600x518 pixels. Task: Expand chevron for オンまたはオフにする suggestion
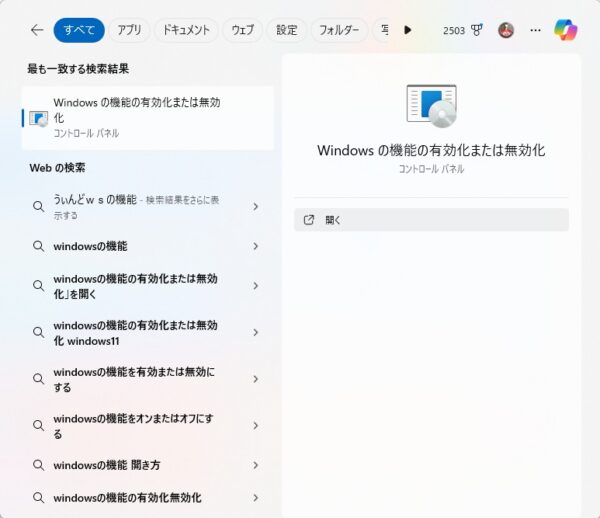(256, 425)
